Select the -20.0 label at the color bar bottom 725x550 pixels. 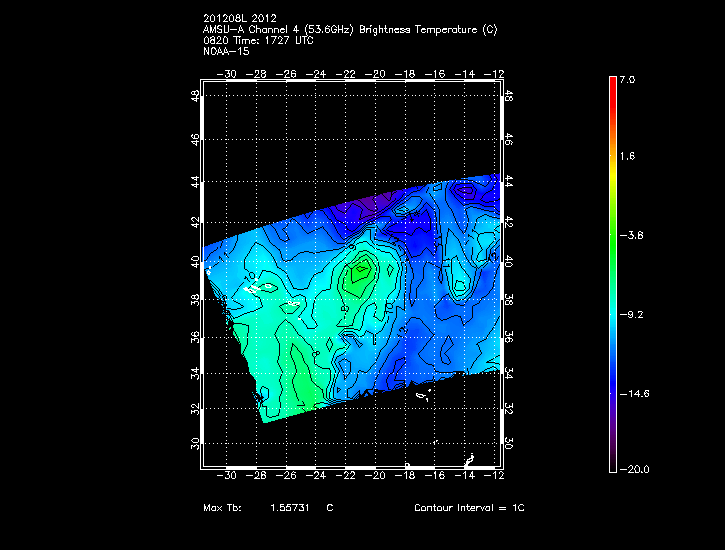(632, 470)
